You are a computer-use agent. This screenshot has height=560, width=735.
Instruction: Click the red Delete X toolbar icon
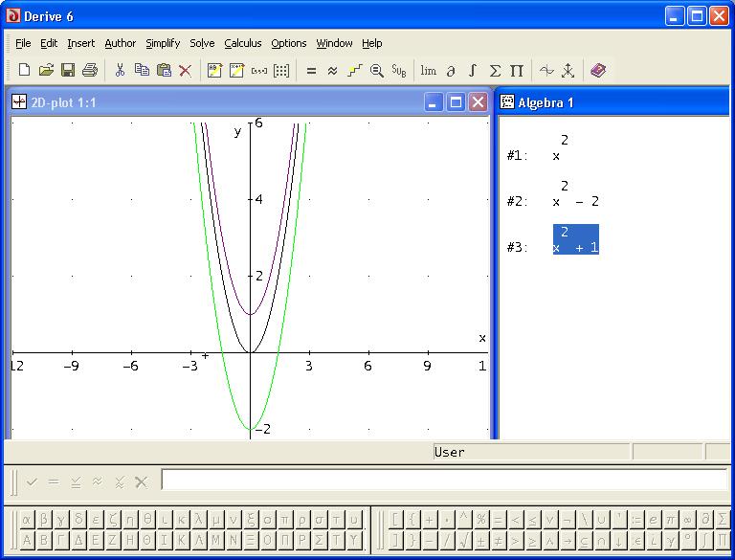(x=186, y=70)
